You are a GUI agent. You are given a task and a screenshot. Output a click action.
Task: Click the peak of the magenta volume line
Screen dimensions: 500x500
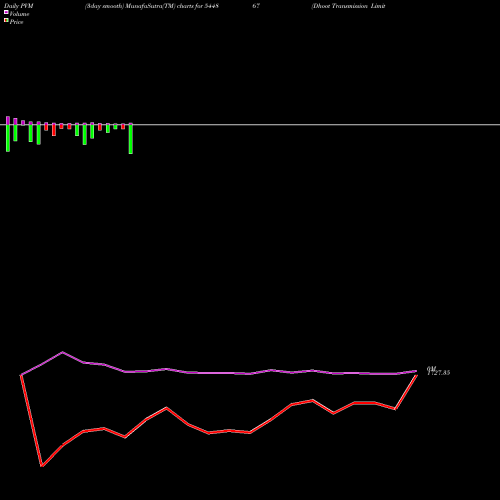point(63,352)
